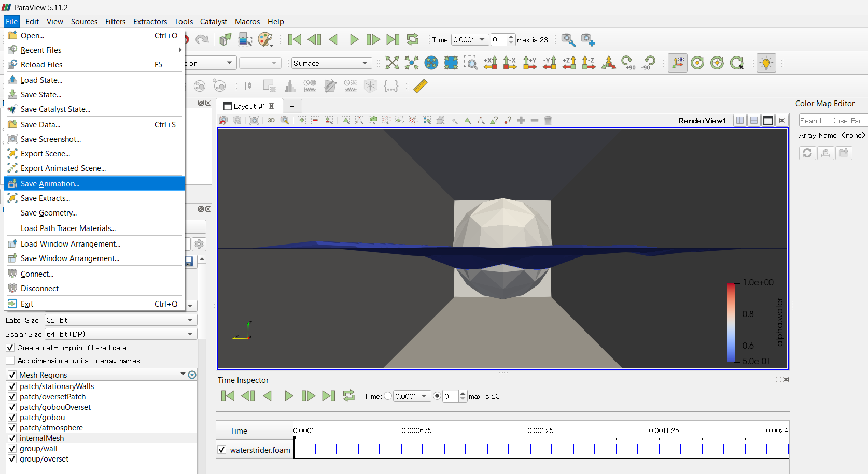Toggle Create cell-to-point filtered data checkbox

click(x=10, y=348)
